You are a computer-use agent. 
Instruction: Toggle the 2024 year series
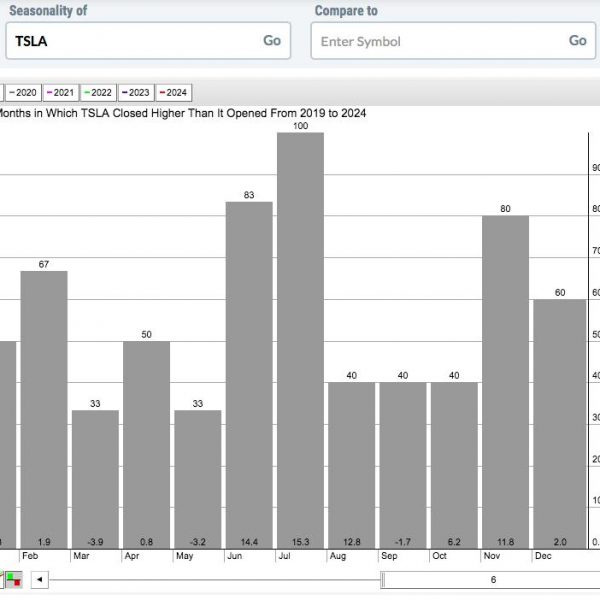(x=173, y=93)
